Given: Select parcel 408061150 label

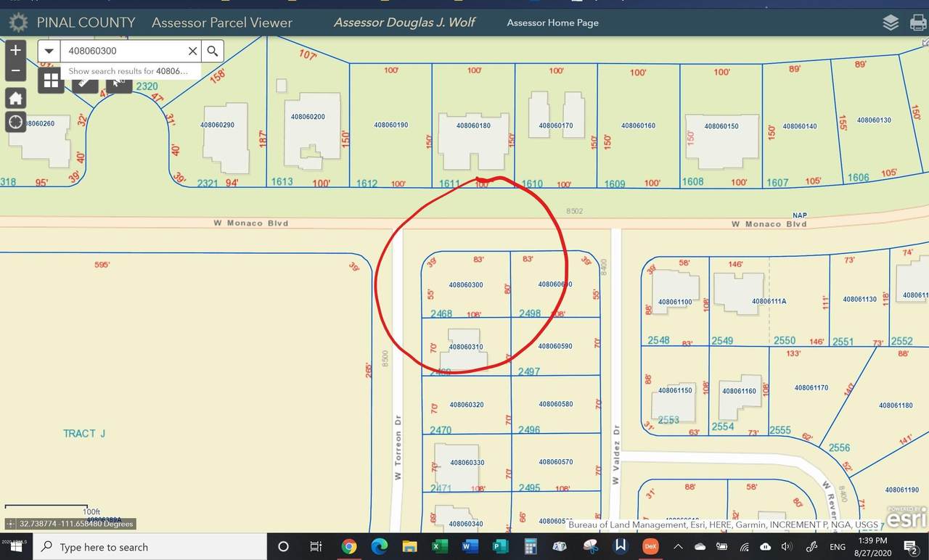Looking at the screenshot, I should click(676, 390).
